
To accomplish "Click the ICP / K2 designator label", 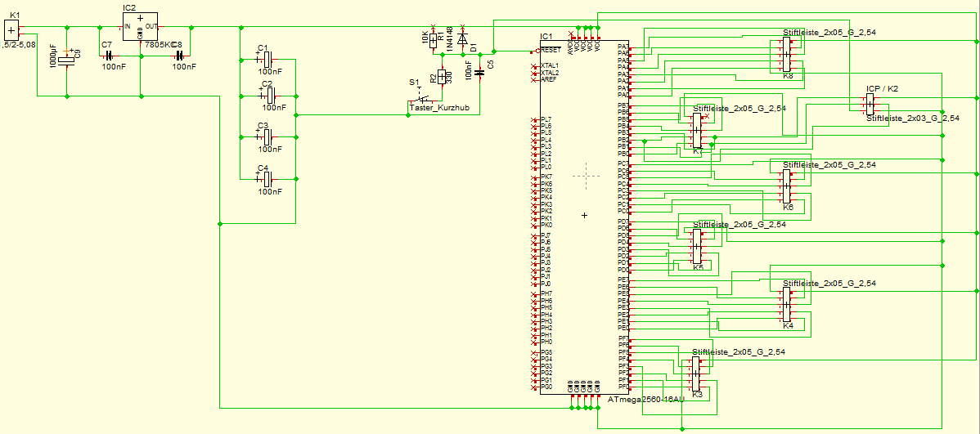I will tap(882, 89).
